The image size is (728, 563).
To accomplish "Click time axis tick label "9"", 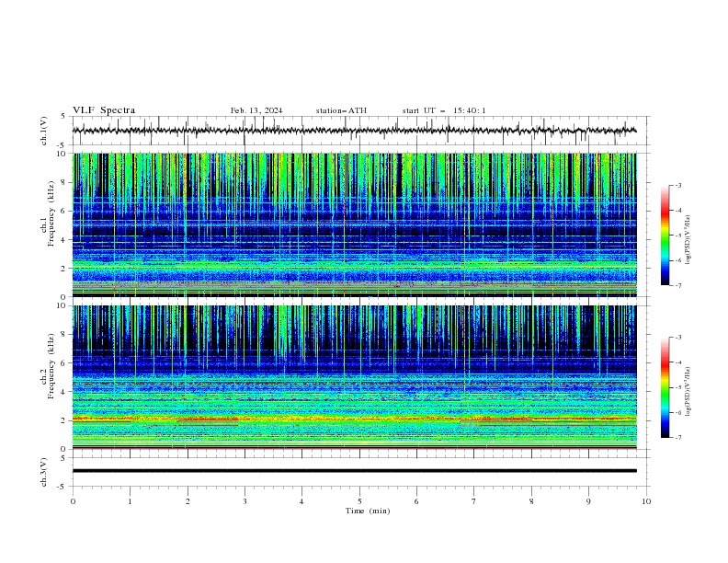I will click(x=588, y=501).
